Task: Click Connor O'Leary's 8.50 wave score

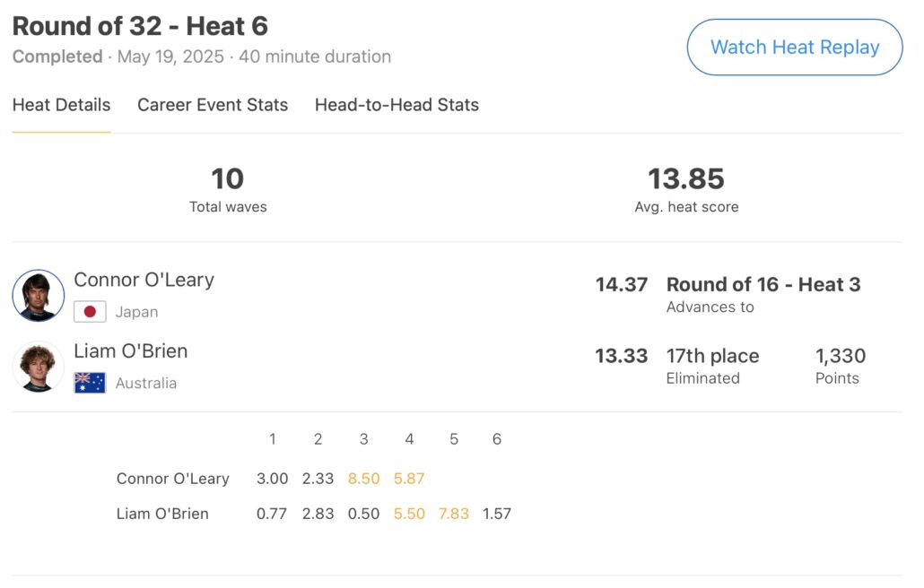Action: tap(363, 479)
